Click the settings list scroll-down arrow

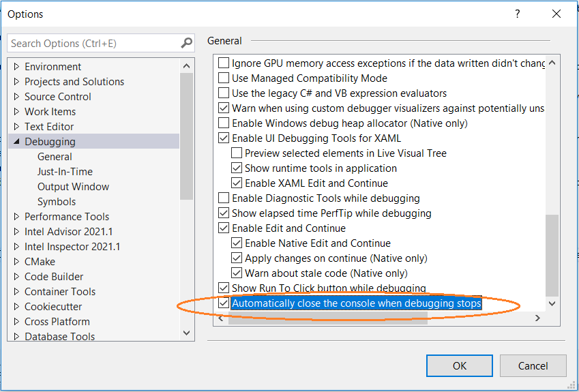[x=552, y=303]
